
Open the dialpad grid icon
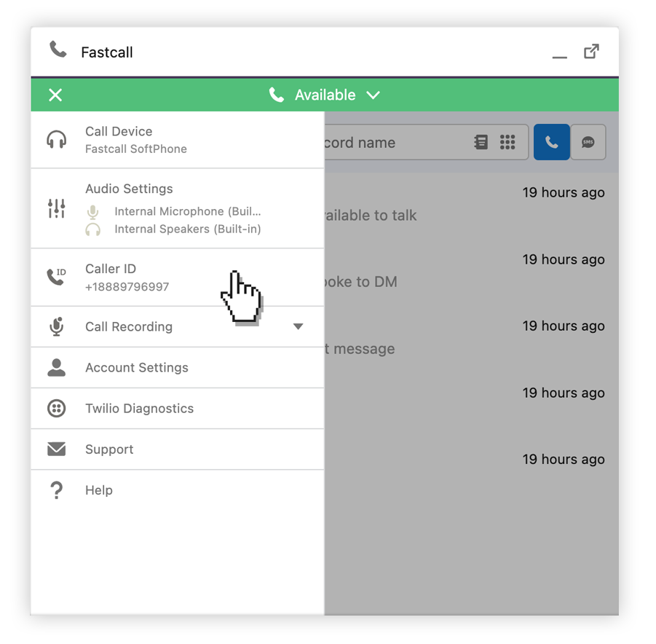pos(507,142)
